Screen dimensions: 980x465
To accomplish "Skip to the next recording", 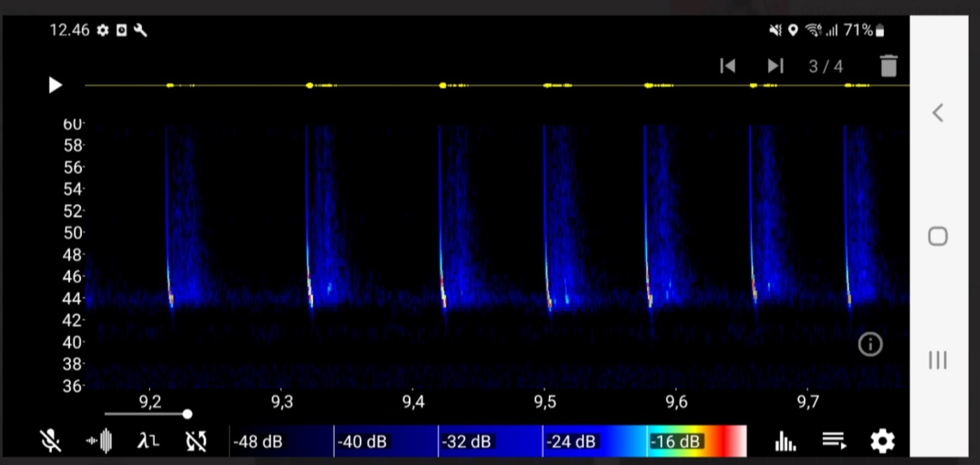I will tap(775, 66).
